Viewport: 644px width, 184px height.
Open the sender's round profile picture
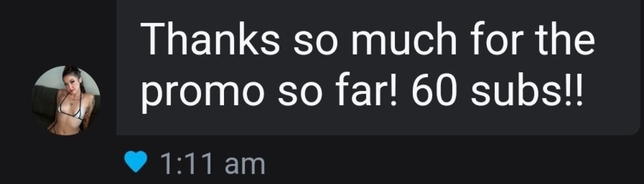[66, 100]
